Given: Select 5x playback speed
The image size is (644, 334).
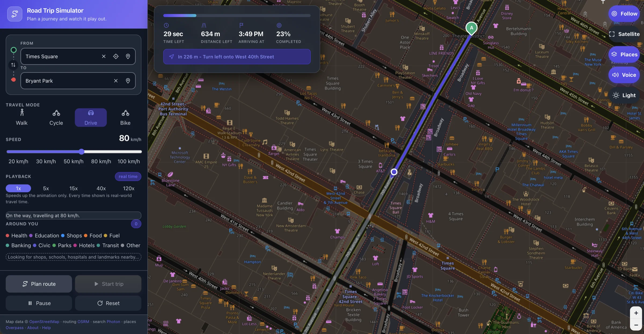Looking at the screenshot, I should [46, 188].
